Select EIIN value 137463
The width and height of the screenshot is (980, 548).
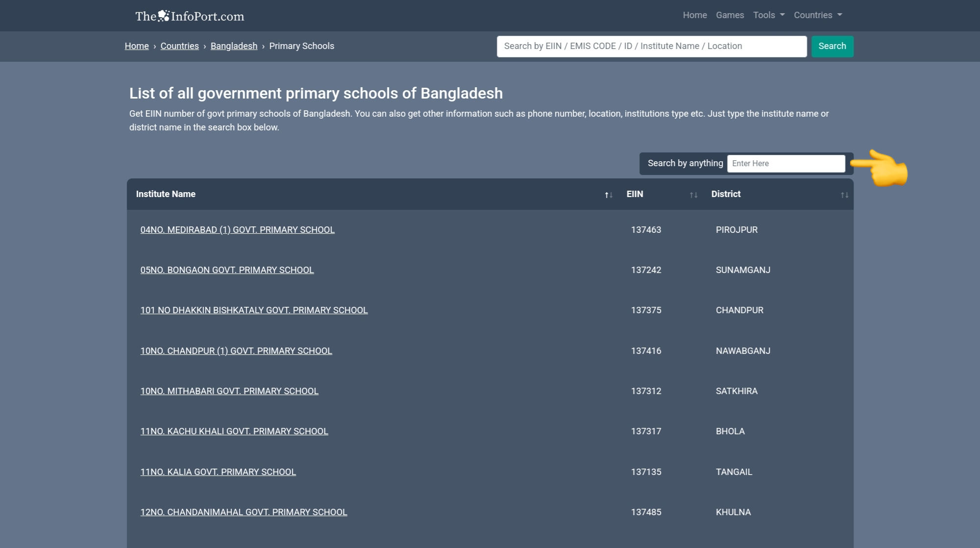tap(646, 230)
